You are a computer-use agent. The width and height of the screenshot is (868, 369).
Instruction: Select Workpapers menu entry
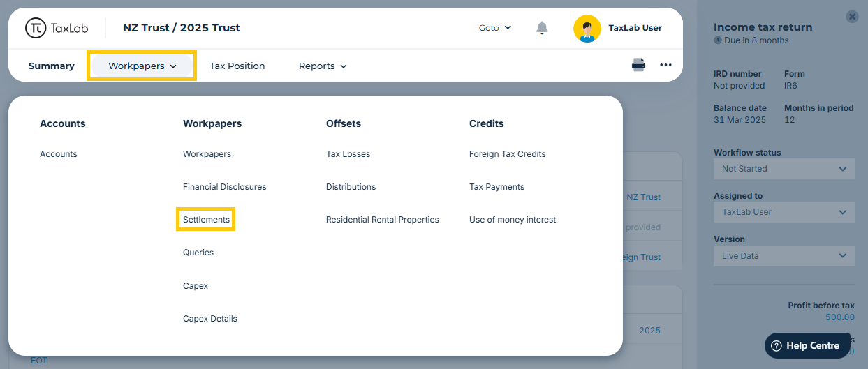pos(207,154)
